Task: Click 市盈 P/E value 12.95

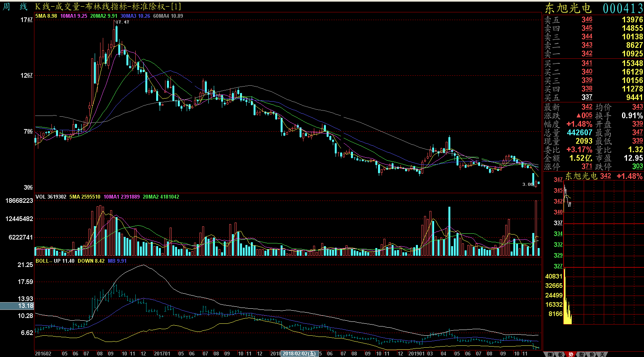Action: (x=634, y=158)
